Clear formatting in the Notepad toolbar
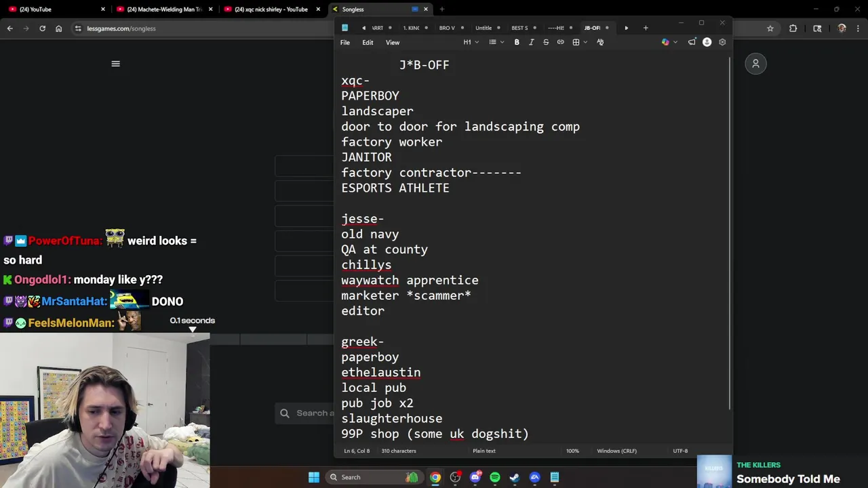The image size is (868, 488). (x=600, y=42)
